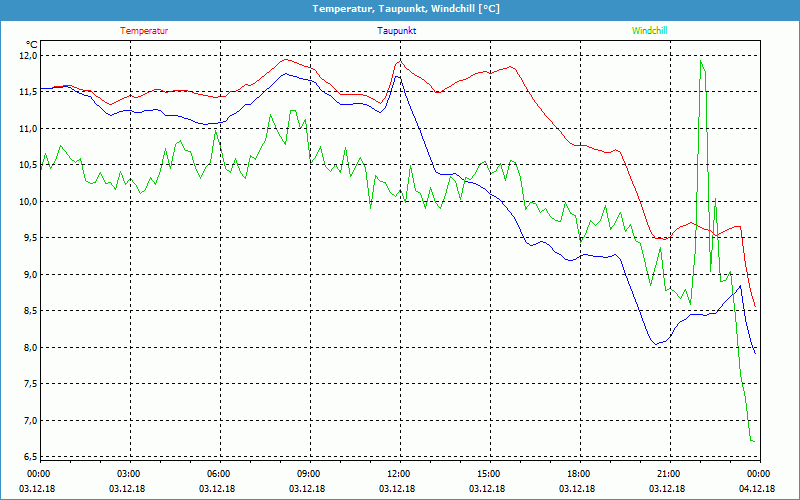Select the 12:00 time axis label
800x500 pixels.
point(398,474)
